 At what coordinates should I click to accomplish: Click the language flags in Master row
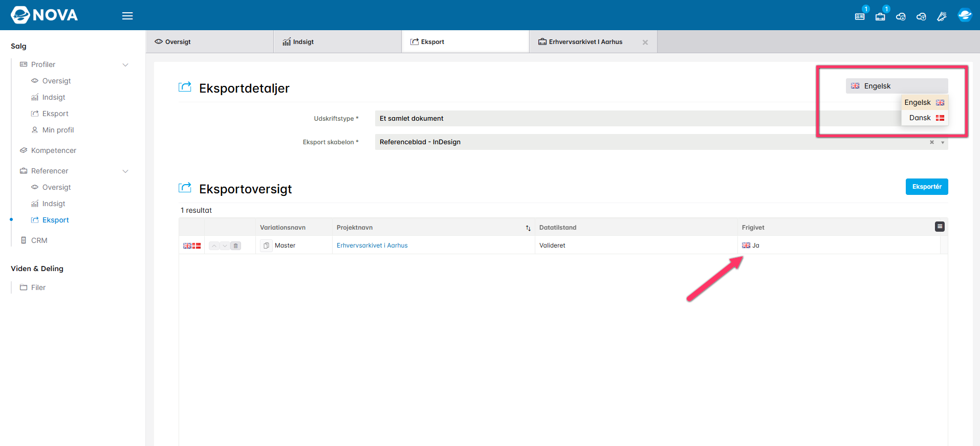tap(192, 246)
